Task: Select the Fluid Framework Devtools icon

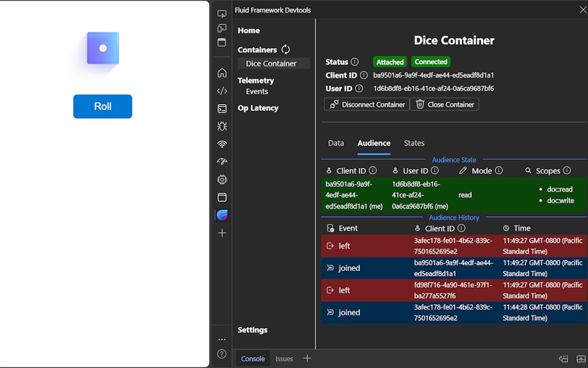Action: (222, 215)
